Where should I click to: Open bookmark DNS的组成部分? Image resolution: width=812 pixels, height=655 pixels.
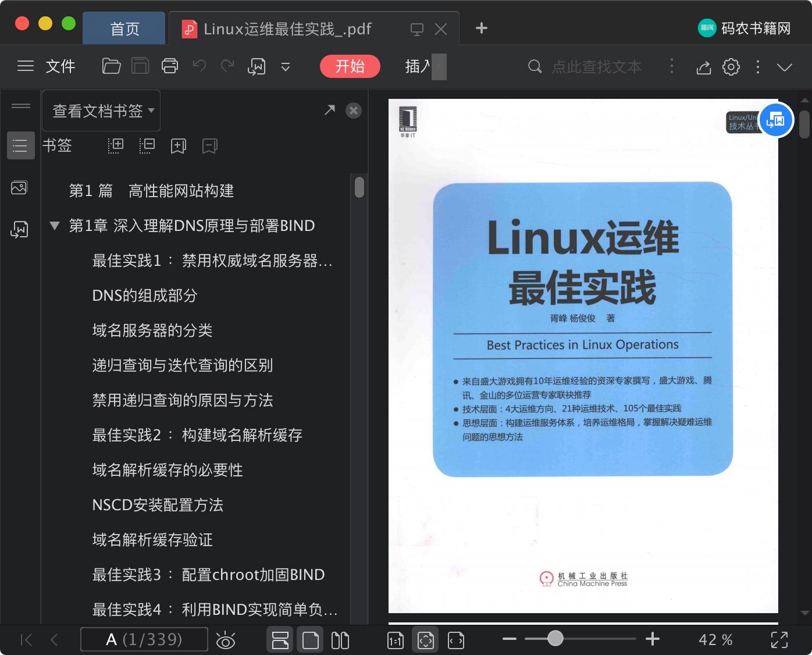[x=145, y=296]
